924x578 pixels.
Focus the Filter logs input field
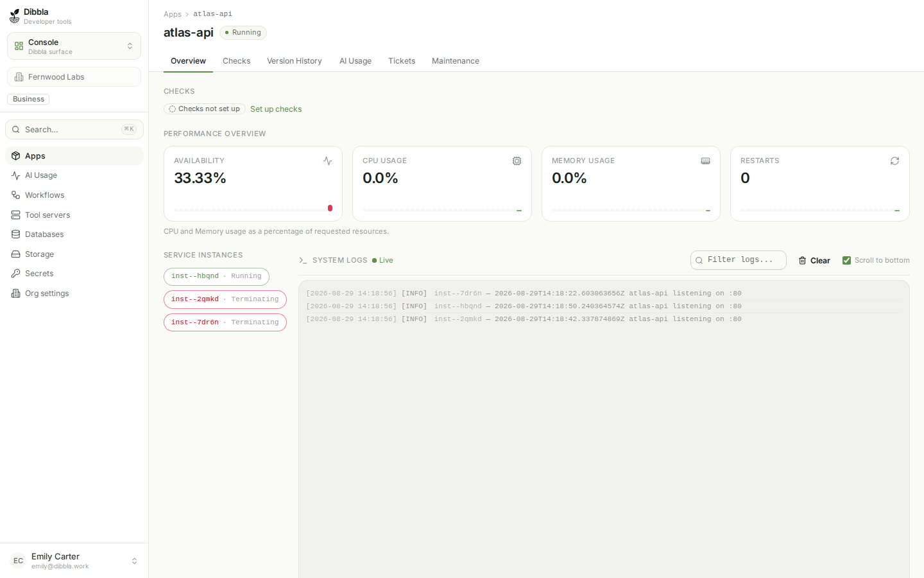pos(739,260)
